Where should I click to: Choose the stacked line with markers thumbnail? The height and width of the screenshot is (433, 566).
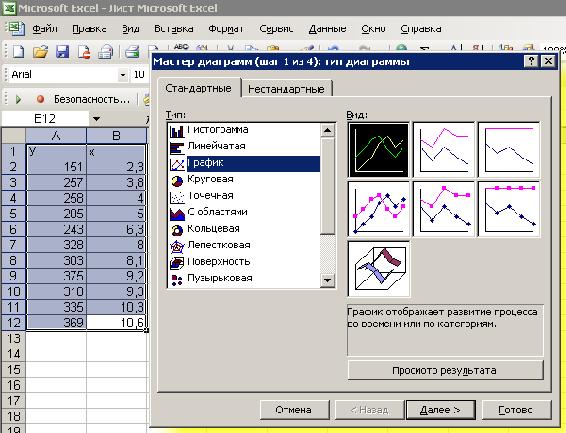pos(444,209)
